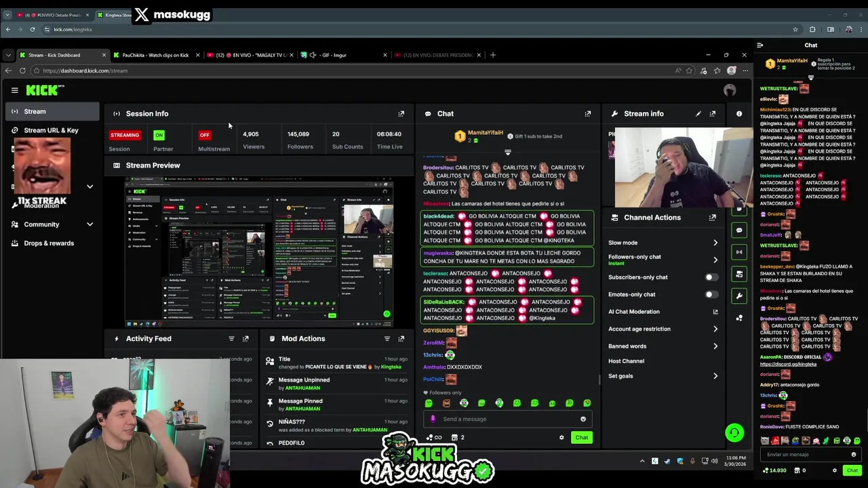Filter the Activity Feed list

point(231,339)
